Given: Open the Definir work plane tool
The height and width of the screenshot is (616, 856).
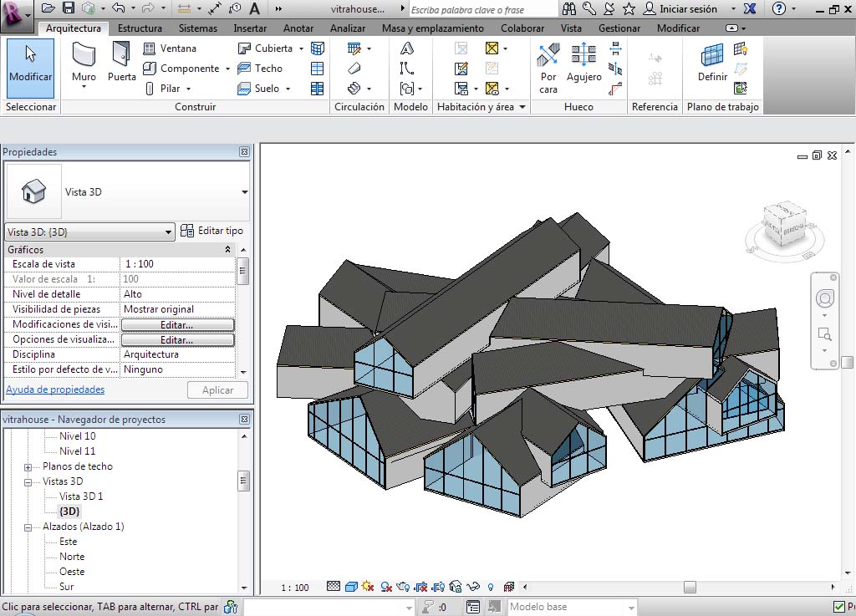Looking at the screenshot, I should click(x=712, y=64).
